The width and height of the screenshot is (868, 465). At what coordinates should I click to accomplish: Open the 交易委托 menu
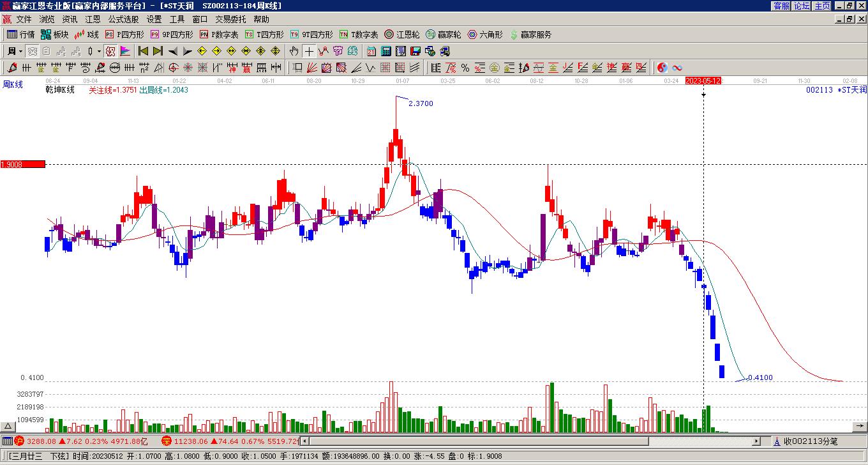coord(230,20)
